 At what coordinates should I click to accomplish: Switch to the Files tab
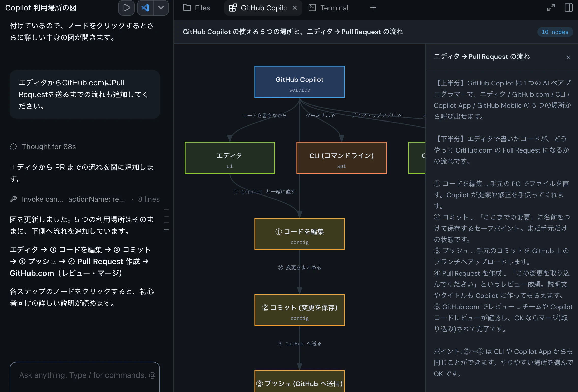(x=196, y=8)
